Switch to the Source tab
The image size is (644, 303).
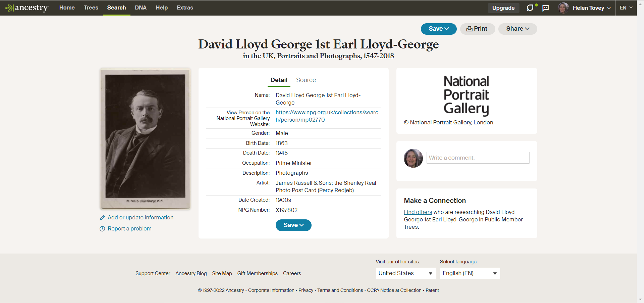(x=306, y=80)
